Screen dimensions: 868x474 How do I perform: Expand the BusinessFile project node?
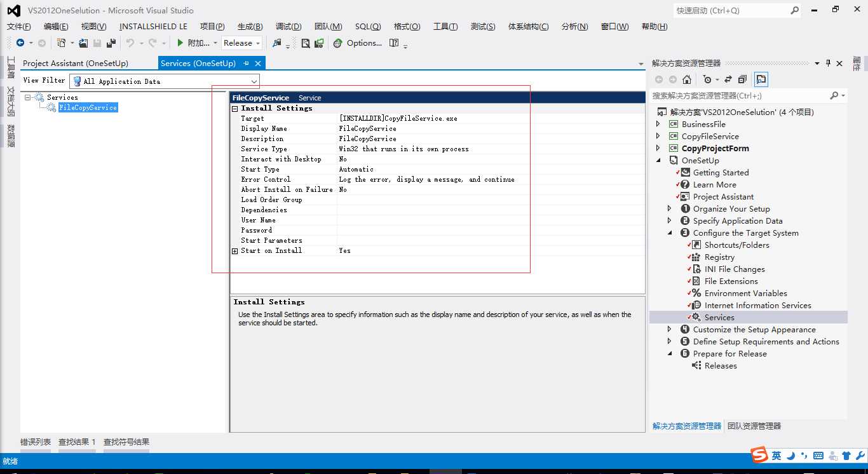658,124
